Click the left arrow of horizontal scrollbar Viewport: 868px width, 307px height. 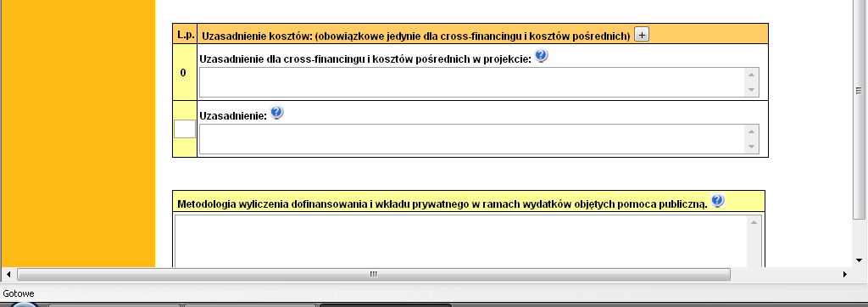[x=8, y=274]
